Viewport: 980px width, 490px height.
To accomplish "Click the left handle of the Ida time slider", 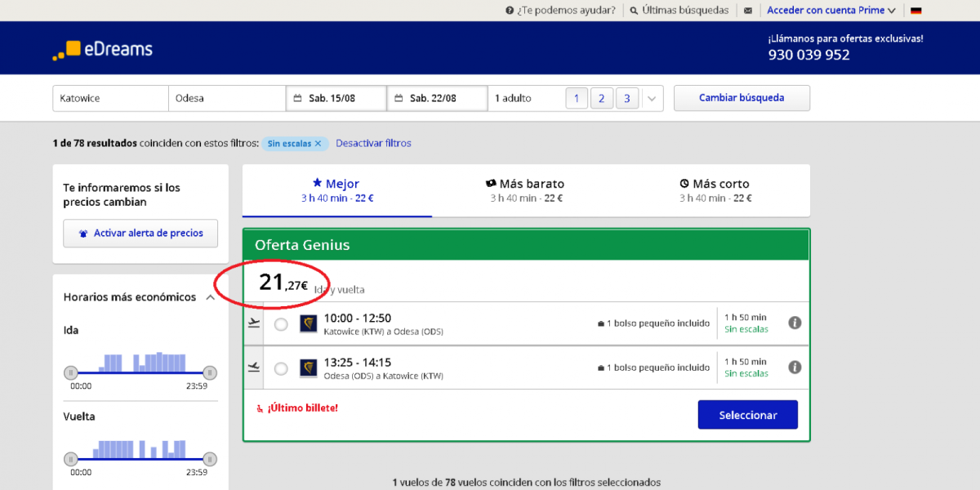I will point(71,372).
